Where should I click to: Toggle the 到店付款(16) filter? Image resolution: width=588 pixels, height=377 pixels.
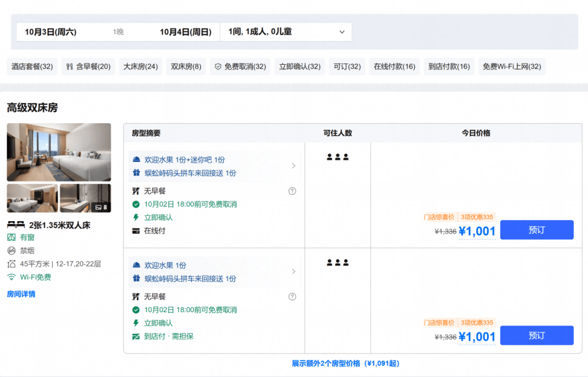pos(449,66)
